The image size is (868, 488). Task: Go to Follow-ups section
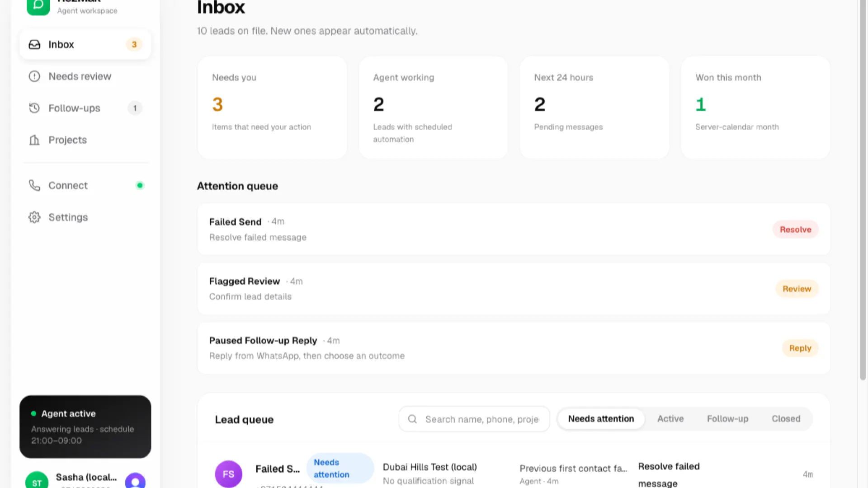click(x=85, y=108)
